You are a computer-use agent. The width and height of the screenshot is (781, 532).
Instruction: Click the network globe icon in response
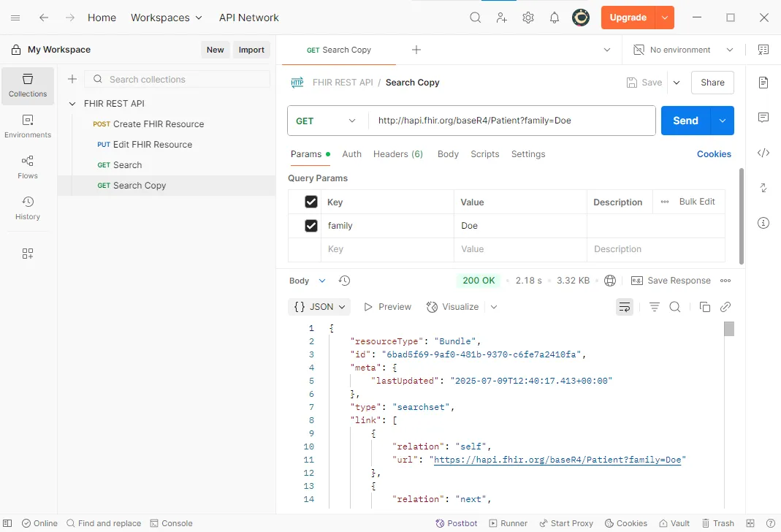click(609, 281)
